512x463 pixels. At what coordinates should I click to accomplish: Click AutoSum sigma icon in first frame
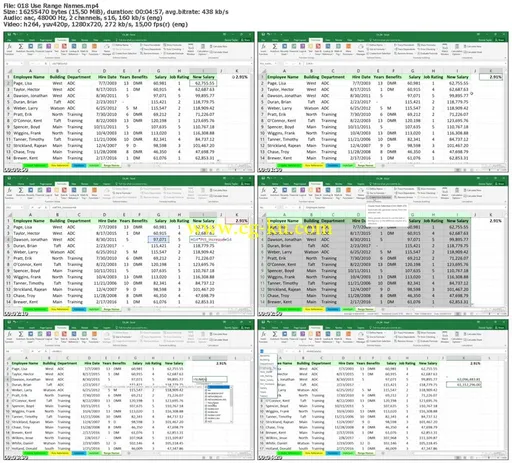pos(20,48)
